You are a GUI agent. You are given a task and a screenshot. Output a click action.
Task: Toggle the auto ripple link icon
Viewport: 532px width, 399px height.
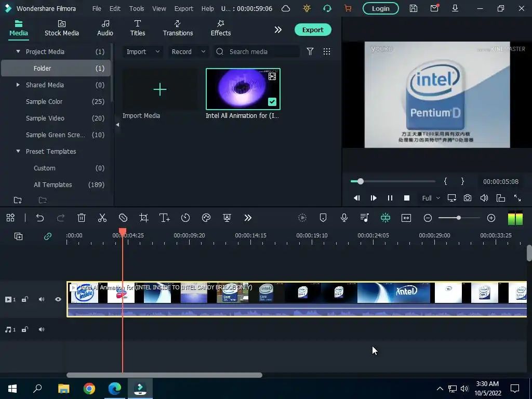(48, 236)
